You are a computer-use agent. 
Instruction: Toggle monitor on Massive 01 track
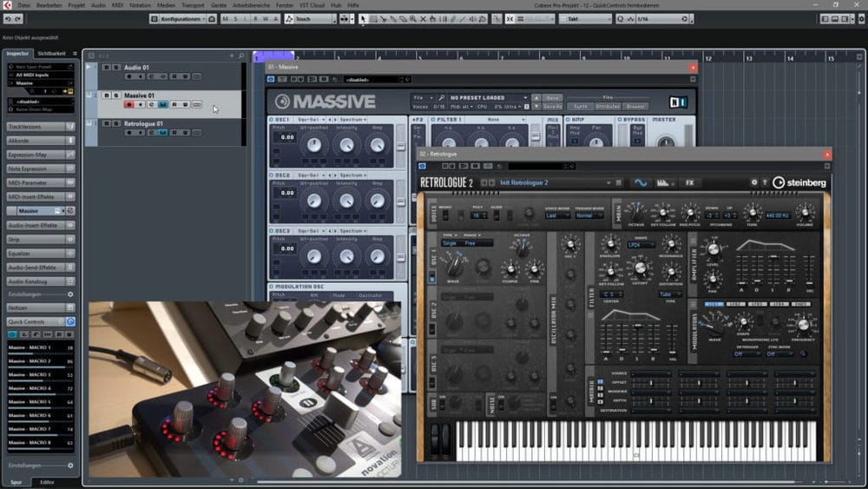(x=141, y=105)
